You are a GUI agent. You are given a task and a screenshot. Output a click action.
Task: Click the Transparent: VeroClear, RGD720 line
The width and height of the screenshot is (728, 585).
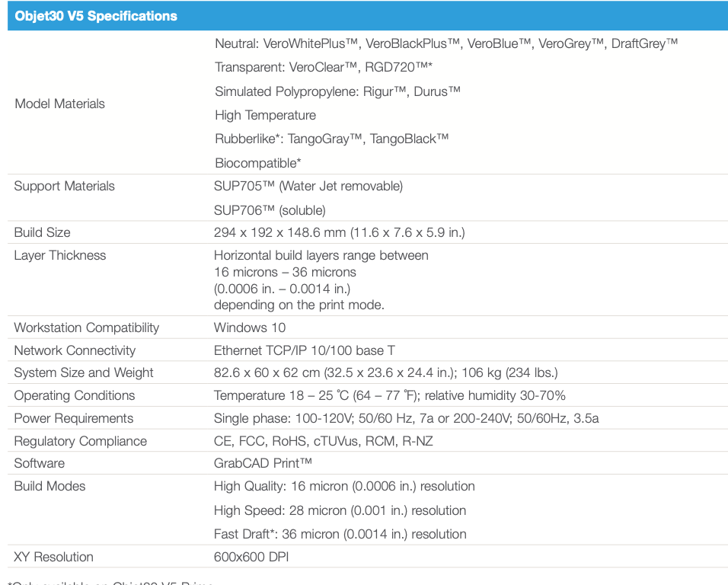324,68
